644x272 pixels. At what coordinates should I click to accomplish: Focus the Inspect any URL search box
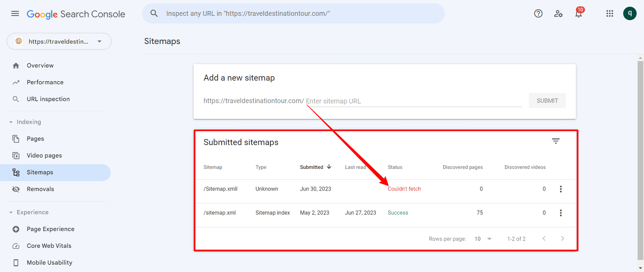(293, 13)
